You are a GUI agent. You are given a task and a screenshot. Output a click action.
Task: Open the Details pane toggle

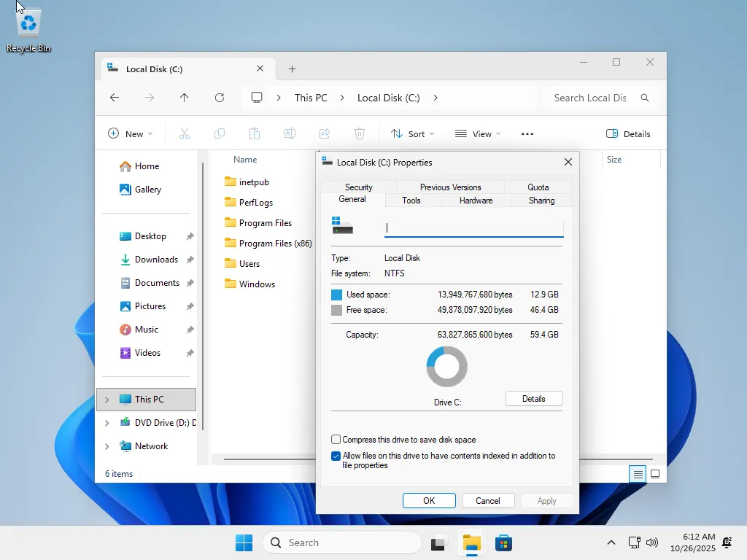(x=628, y=134)
